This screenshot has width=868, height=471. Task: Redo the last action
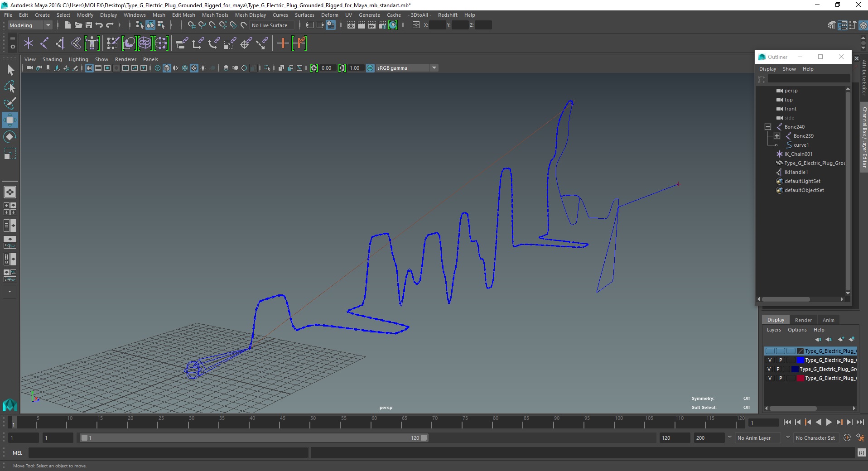(x=110, y=25)
